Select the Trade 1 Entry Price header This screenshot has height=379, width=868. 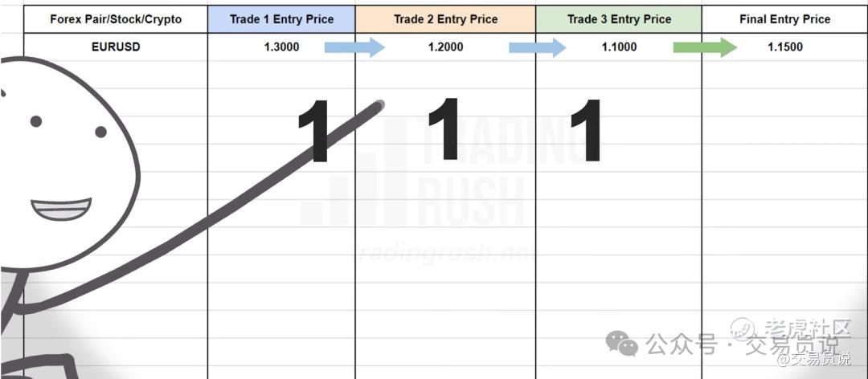(282, 19)
